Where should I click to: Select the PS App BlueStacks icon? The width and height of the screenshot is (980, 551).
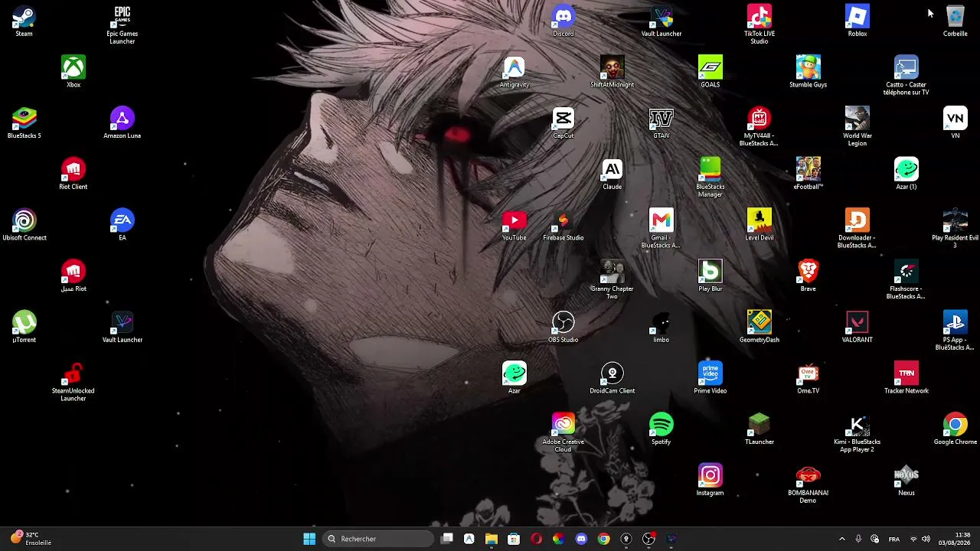(x=955, y=331)
